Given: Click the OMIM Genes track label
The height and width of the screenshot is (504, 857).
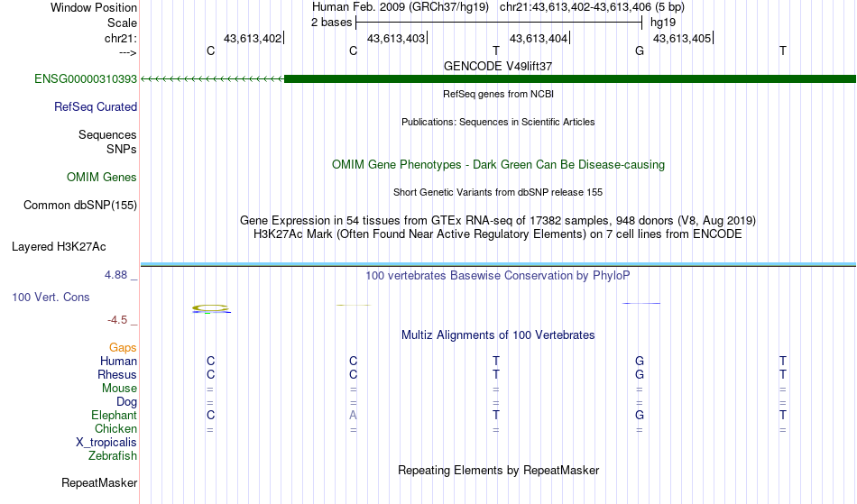Looking at the screenshot, I should point(102,177).
